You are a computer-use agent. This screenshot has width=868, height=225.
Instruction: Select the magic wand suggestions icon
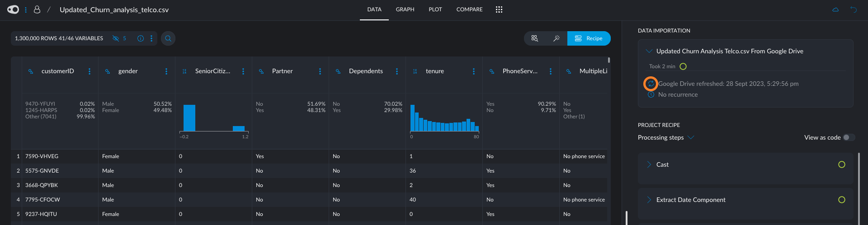tap(557, 38)
